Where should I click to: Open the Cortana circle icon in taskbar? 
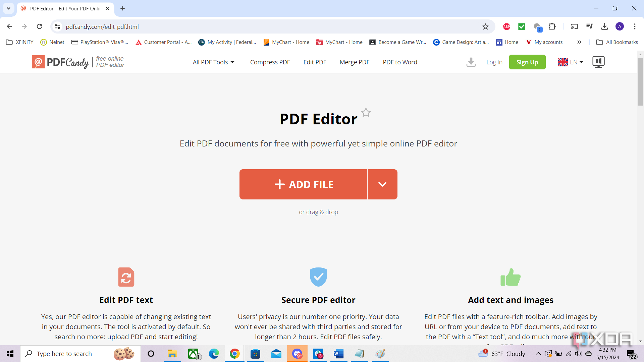(x=151, y=354)
